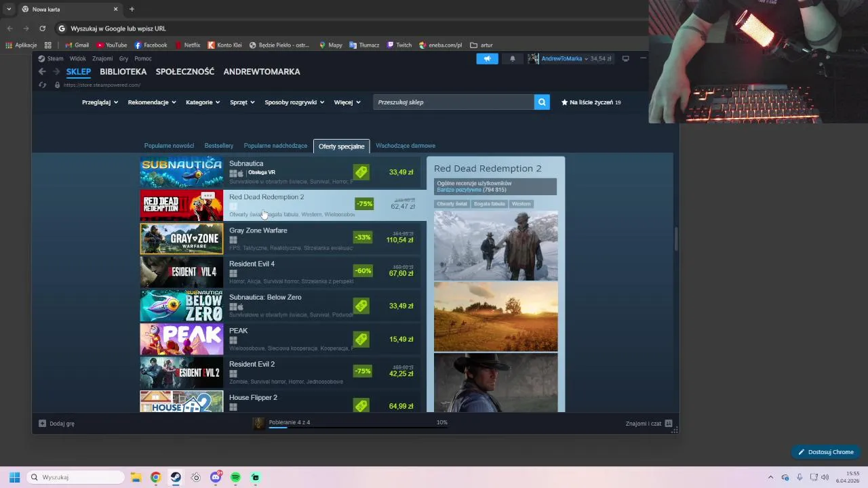Open the Twitch bookmark
The width and height of the screenshot is (868, 488).
pos(399,45)
